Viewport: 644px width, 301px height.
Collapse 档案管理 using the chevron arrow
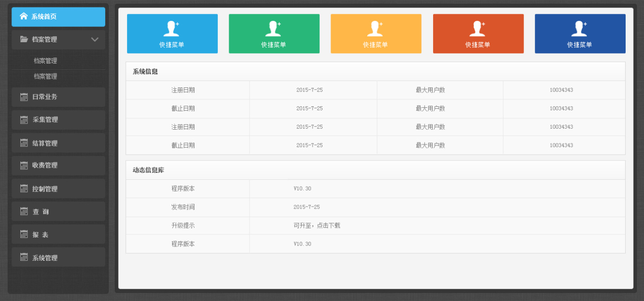point(95,39)
